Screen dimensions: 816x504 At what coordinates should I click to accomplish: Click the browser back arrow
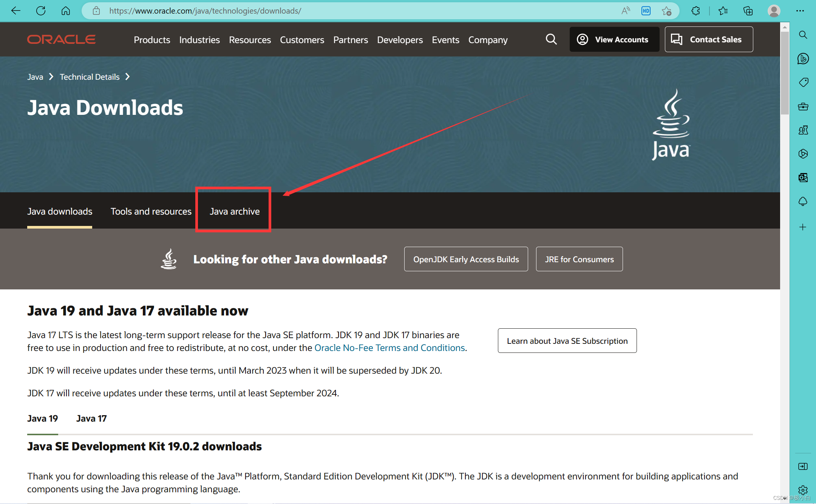click(x=16, y=11)
